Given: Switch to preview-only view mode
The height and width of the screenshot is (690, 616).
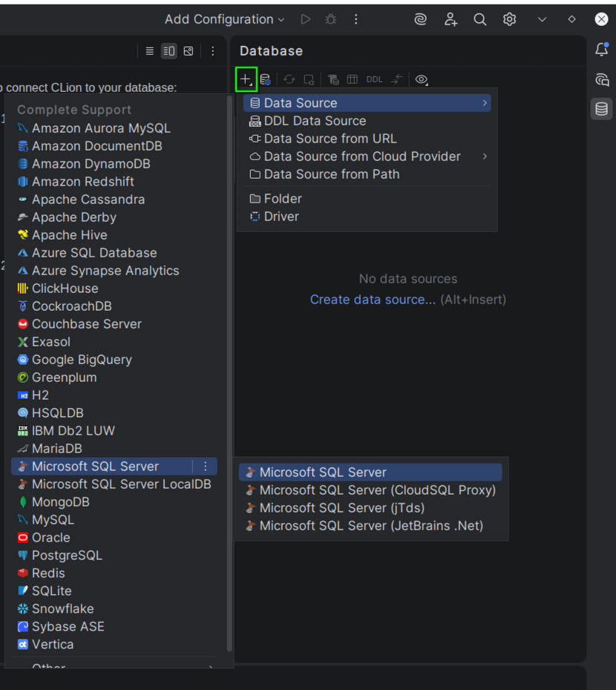Looking at the screenshot, I should (x=189, y=51).
